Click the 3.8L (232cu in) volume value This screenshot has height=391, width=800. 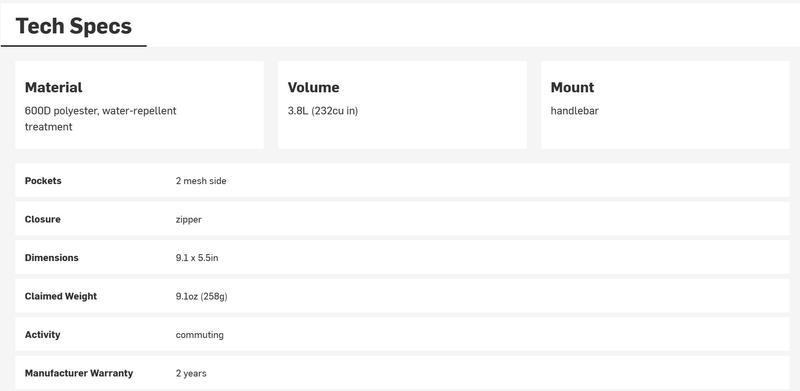[323, 111]
